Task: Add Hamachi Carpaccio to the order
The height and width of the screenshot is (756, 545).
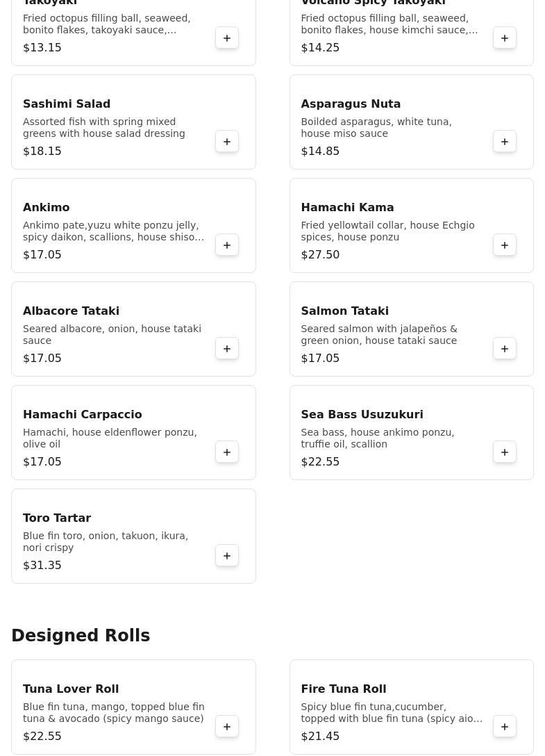Action: 227,452
